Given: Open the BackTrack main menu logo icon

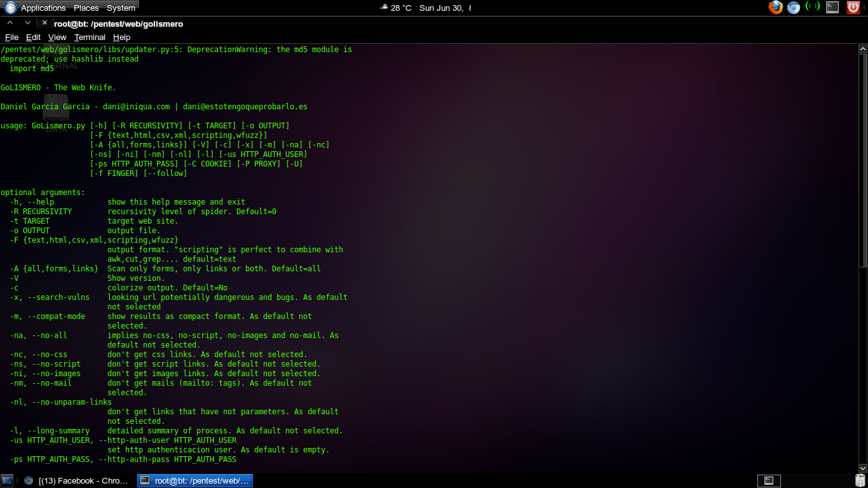Looking at the screenshot, I should pyautogui.click(x=10, y=8).
